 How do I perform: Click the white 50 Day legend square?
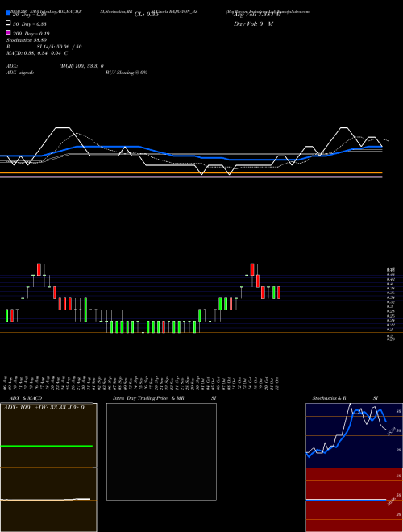click(x=8, y=23)
